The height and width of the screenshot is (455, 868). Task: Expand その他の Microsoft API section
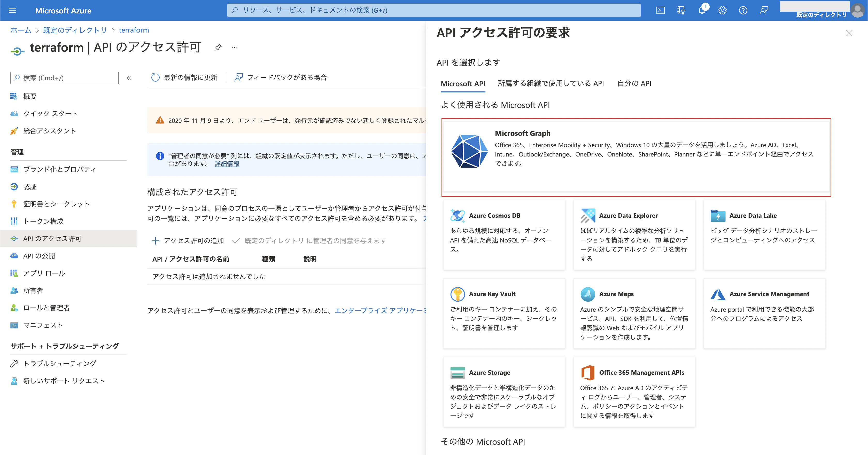483,442
